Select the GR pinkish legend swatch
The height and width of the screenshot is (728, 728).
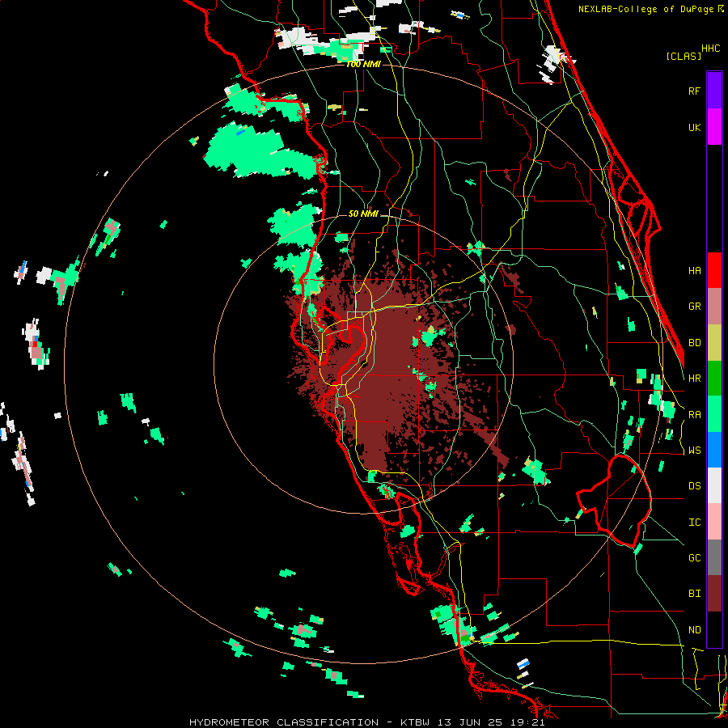coord(714,307)
